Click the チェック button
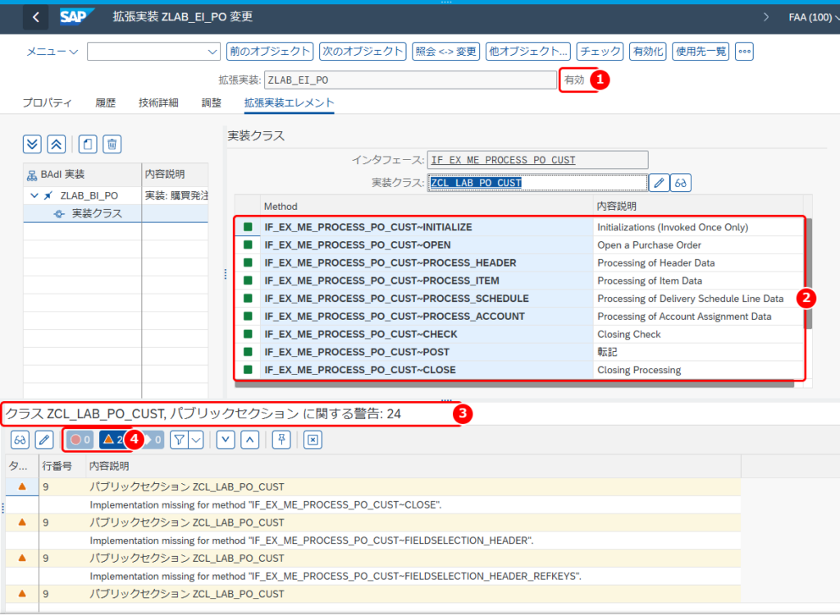 tap(600, 52)
